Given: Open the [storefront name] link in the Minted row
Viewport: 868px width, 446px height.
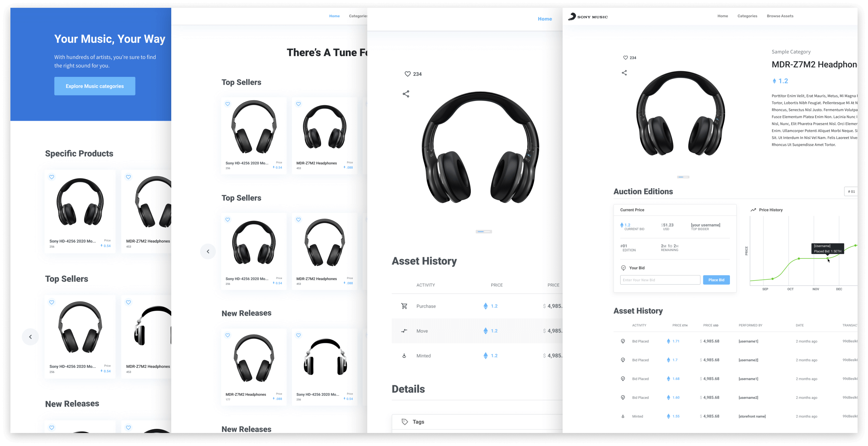Looking at the screenshot, I should 752,416.
